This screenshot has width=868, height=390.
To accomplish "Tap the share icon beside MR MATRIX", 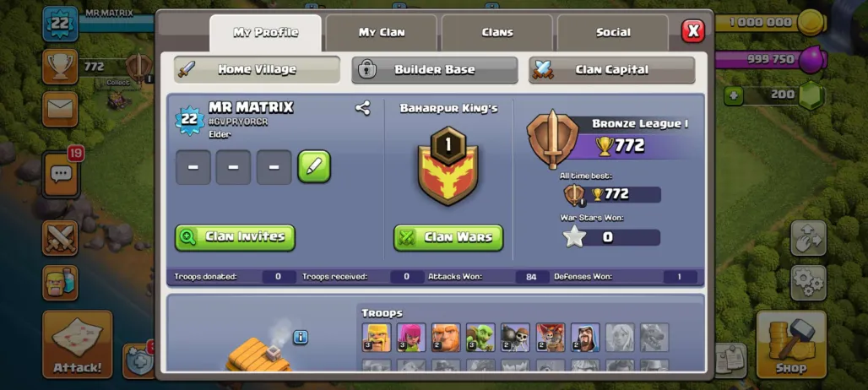I will pyautogui.click(x=362, y=108).
